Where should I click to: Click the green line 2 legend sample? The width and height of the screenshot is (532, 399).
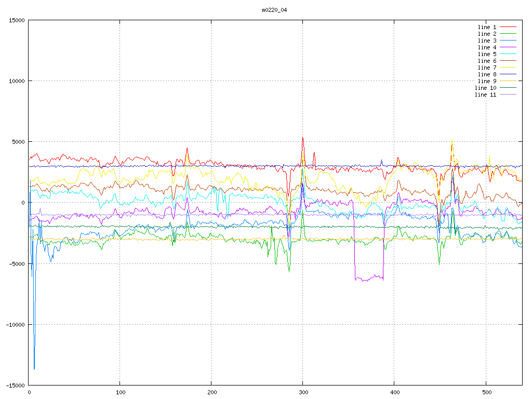508,34
